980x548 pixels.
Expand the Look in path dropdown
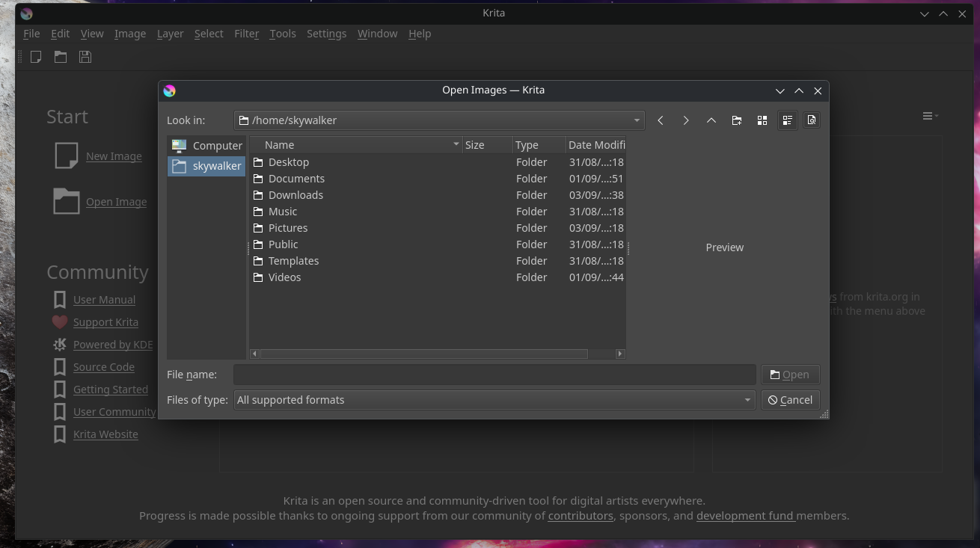[637, 120]
